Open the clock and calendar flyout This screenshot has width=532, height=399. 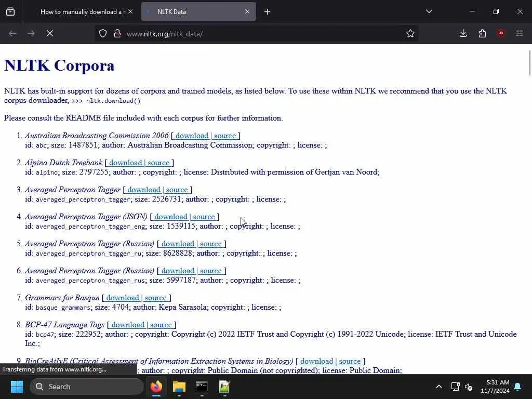point(495,387)
